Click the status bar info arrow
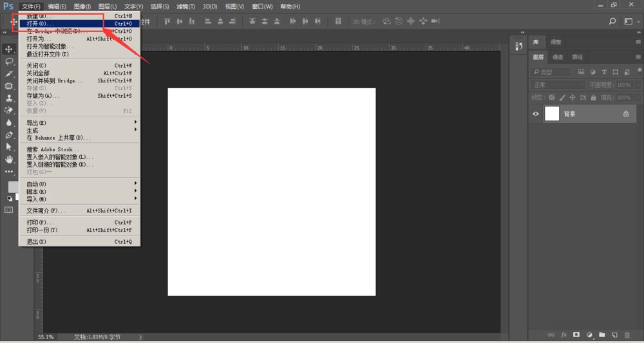 (140, 337)
